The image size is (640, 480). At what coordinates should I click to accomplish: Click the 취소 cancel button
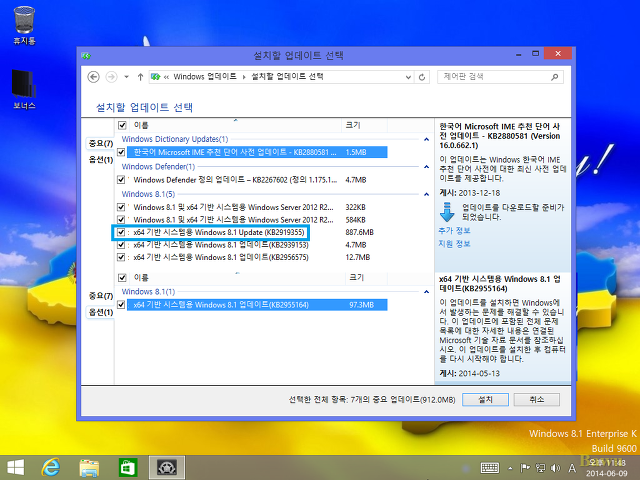click(x=537, y=400)
